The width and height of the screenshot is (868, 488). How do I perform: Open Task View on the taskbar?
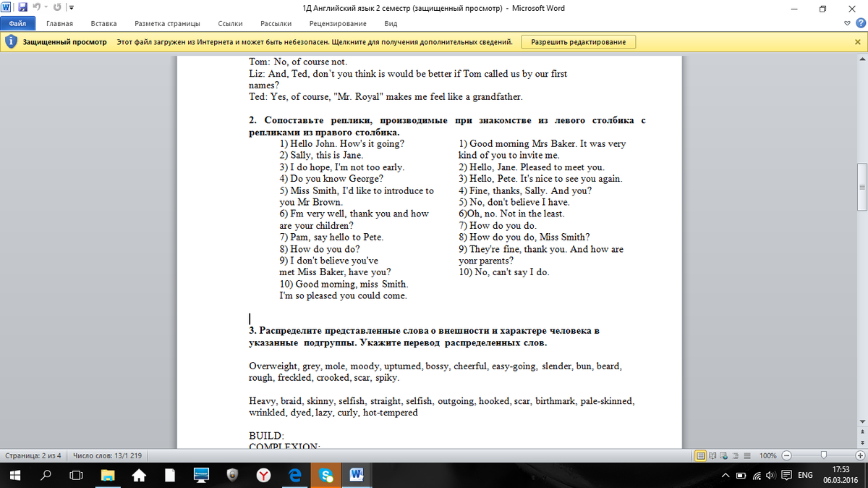(77, 475)
